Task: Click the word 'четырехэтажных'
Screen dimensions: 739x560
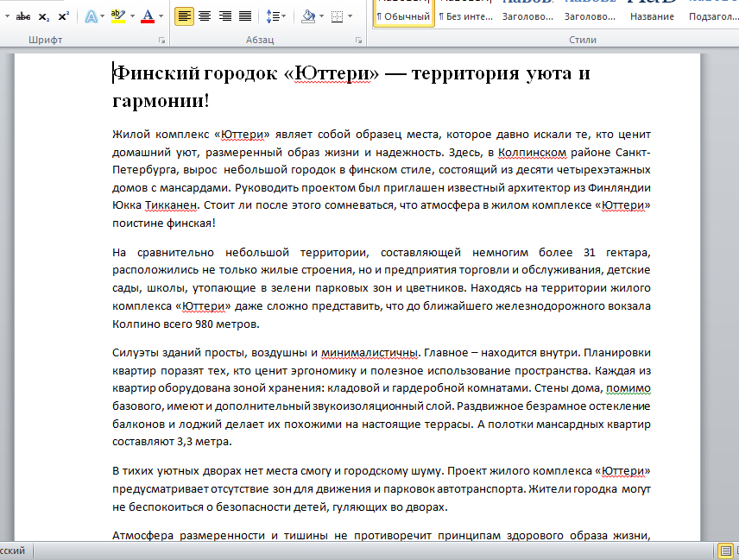Action: point(603,170)
